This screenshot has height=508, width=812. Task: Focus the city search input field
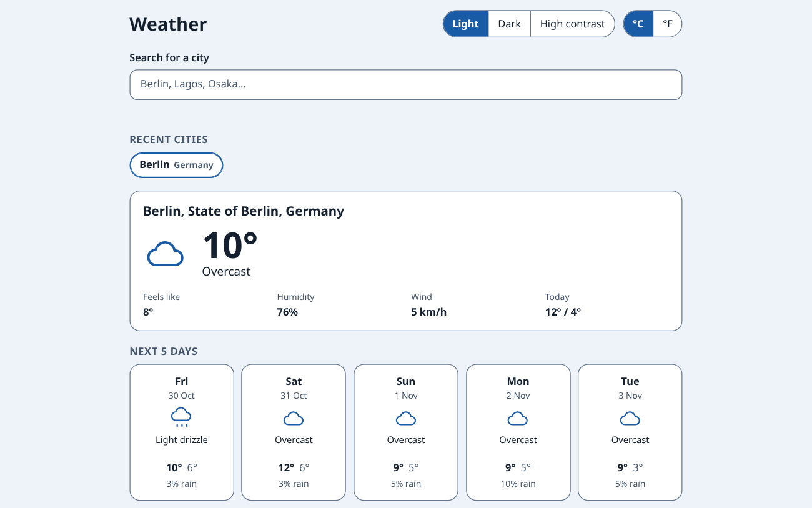point(406,84)
